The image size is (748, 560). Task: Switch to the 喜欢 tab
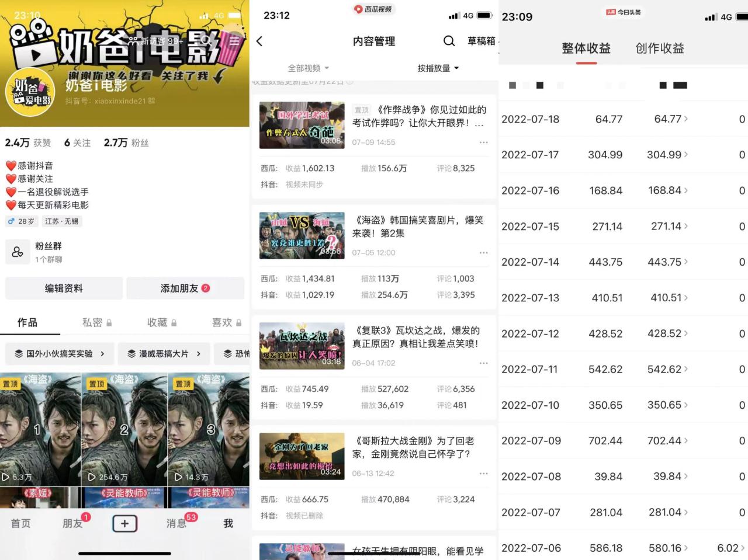click(x=227, y=322)
